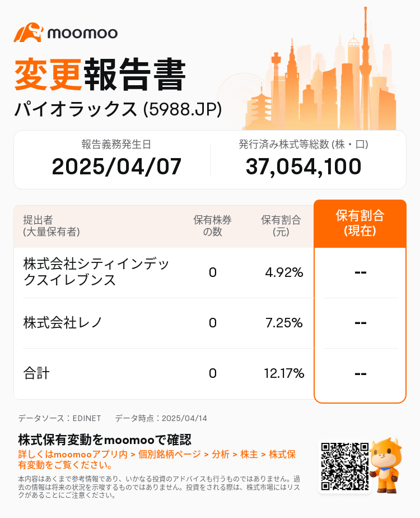Click the 報告義務発生日 date 2025/04/07

click(x=116, y=166)
